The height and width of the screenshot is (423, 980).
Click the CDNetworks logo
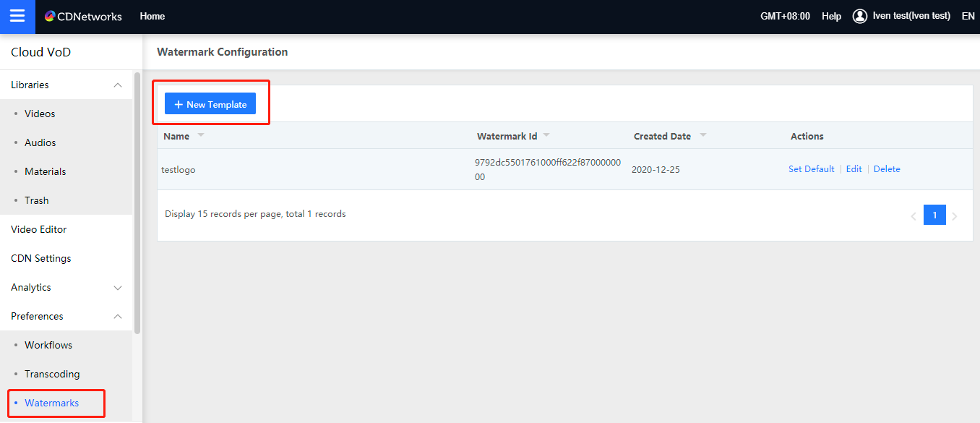tap(82, 17)
